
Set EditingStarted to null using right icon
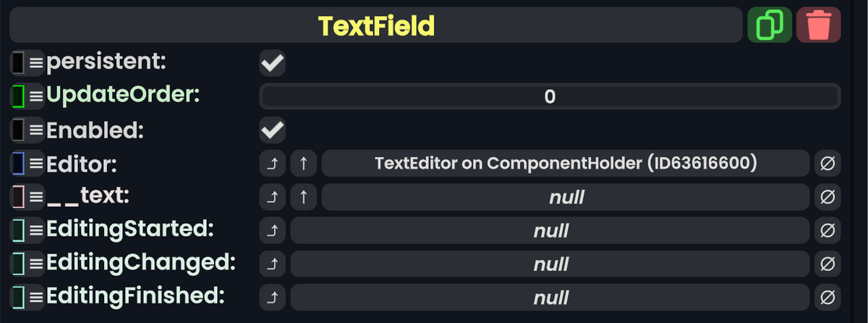[x=827, y=230]
